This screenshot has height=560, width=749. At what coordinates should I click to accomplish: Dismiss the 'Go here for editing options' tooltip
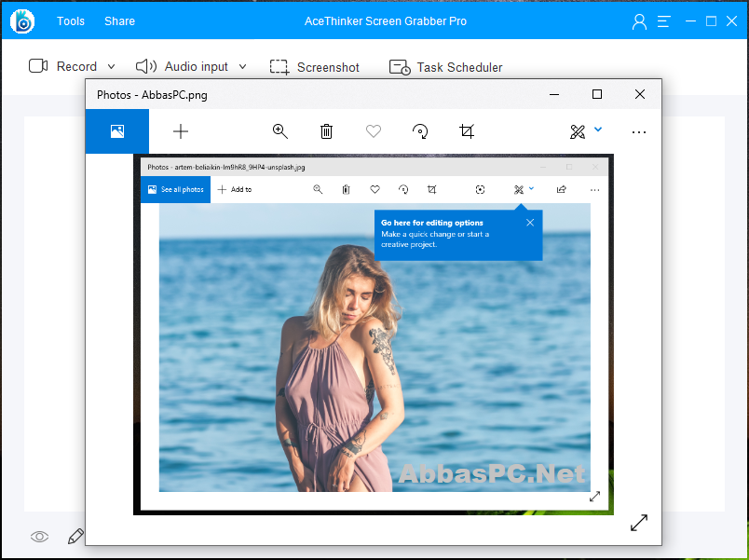tap(530, 223)
